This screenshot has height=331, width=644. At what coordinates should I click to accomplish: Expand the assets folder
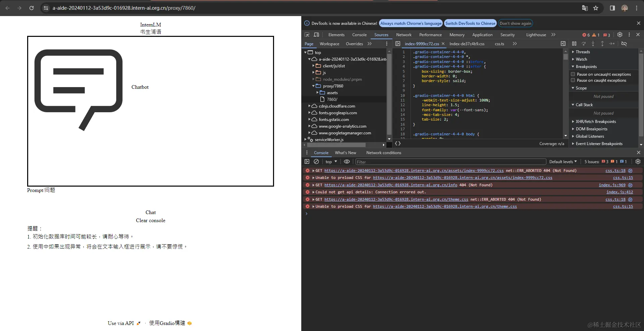318,92
